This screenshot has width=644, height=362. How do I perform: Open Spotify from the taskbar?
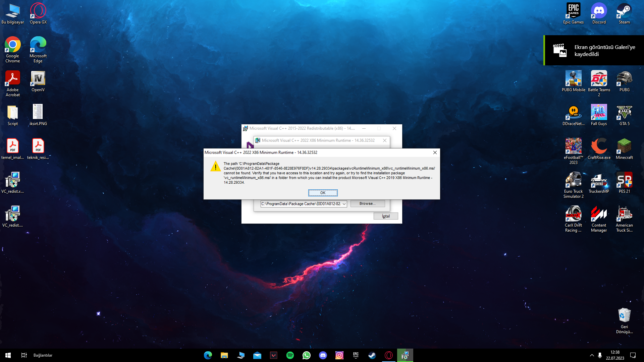pos(290,355)
